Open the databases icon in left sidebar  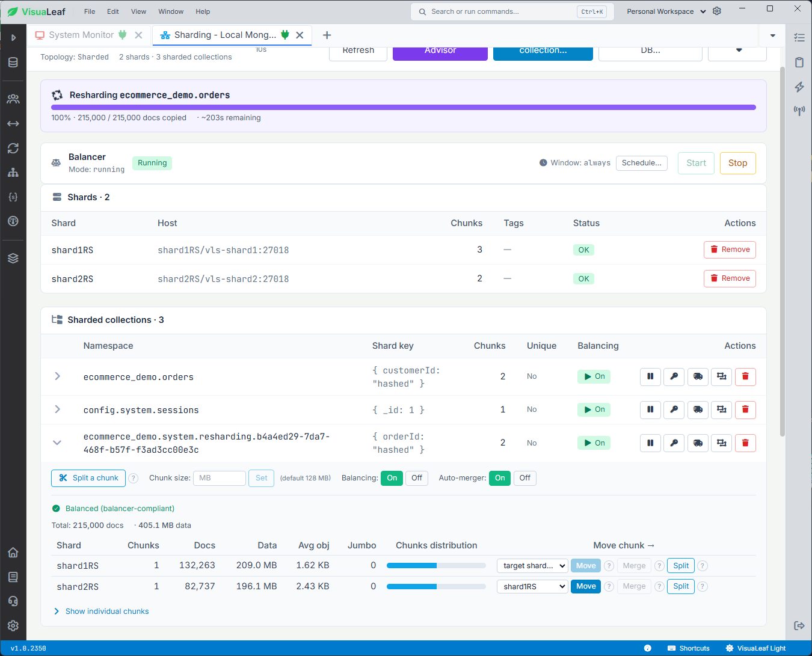tap(13, 63)
